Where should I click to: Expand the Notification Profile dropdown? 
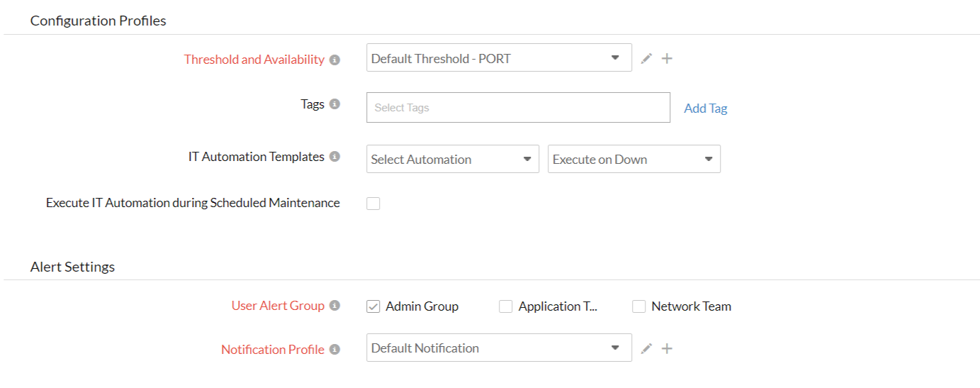tap(499, 348)
